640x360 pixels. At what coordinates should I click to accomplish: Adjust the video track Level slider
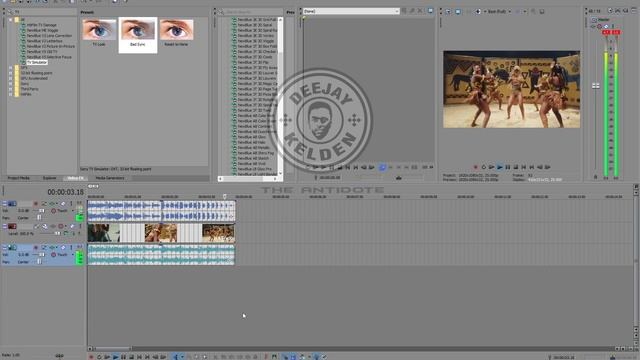58,233
